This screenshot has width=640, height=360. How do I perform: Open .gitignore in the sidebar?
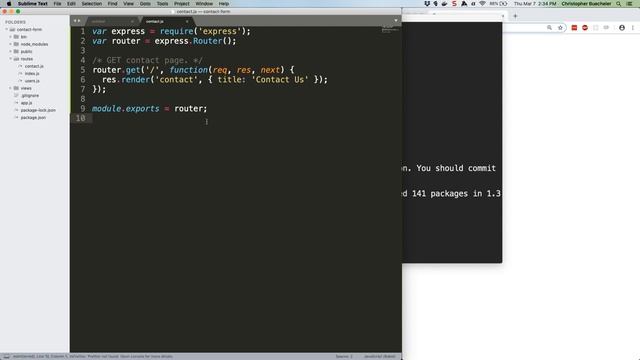30,96
